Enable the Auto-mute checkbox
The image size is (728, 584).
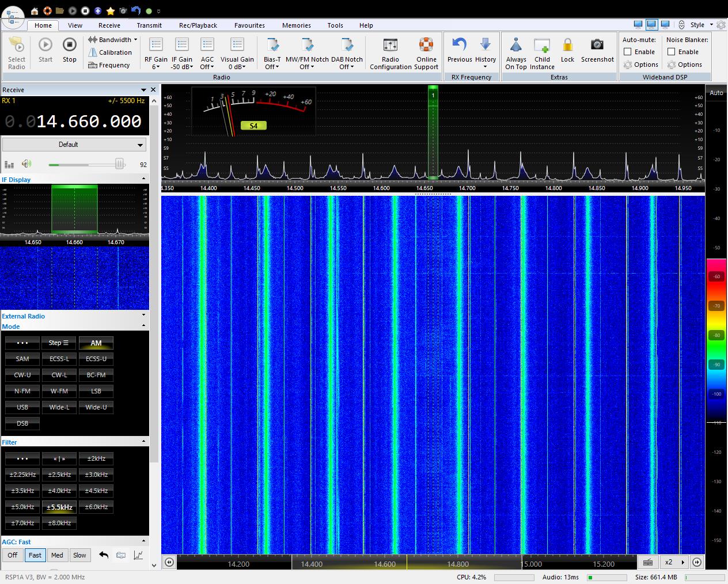[628, 52]
